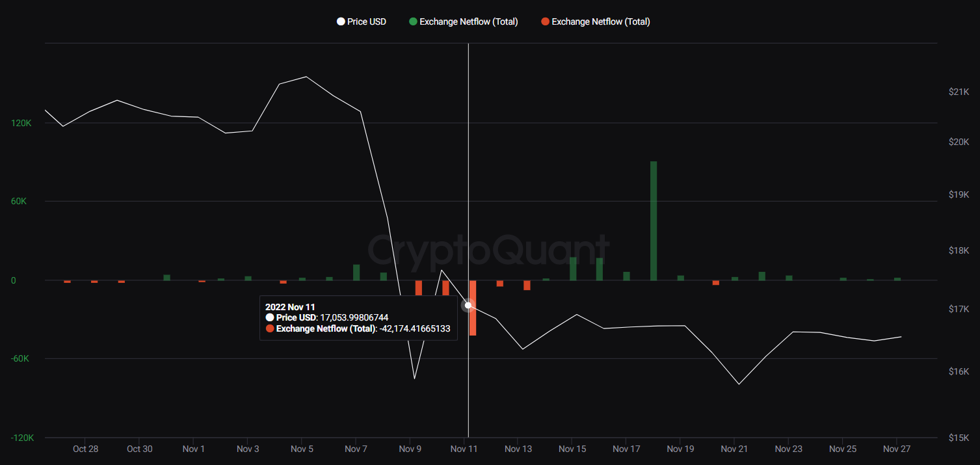Click the red netflow bar above Nov 13
Screen dimensions: 980x465
click(x=527, y=285)
